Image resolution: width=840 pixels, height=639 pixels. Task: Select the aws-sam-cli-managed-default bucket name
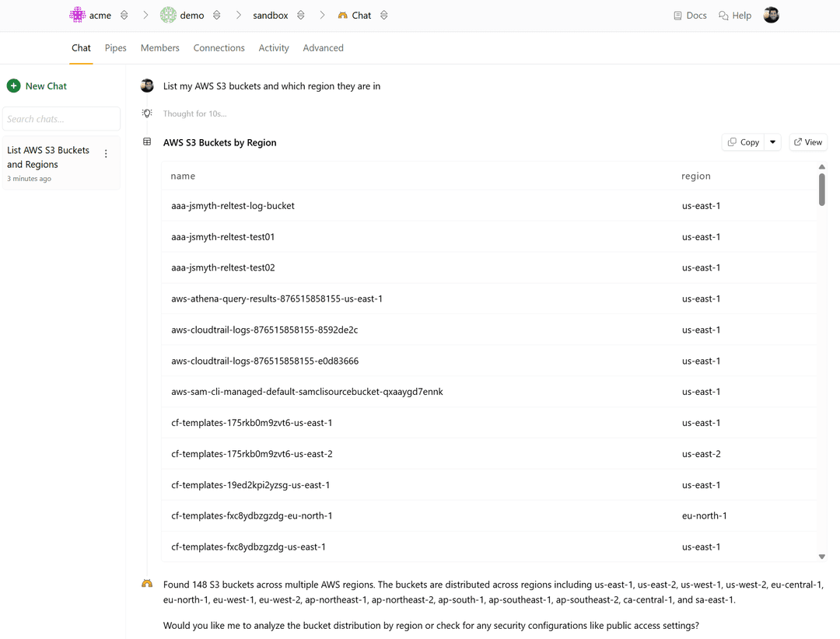(307, 392)
